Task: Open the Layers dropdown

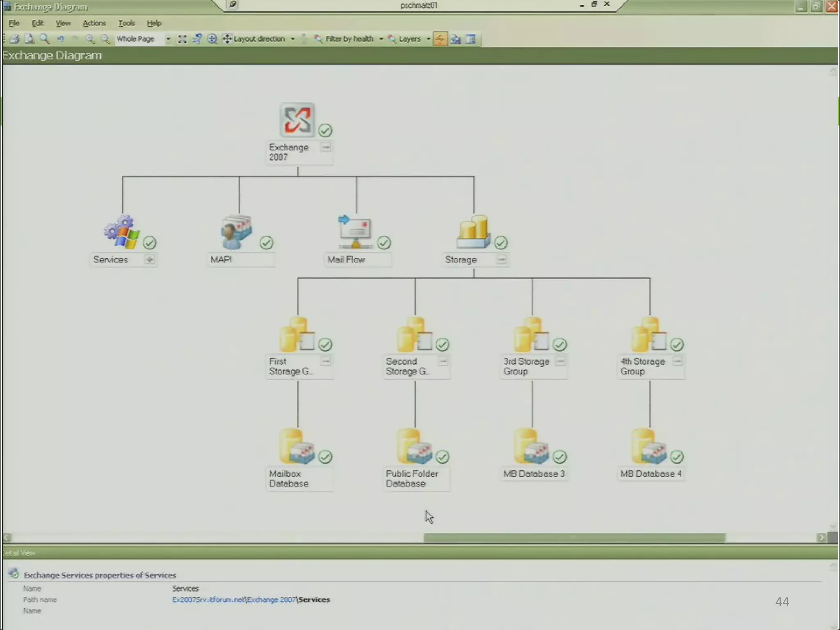Action: point(428,39)
